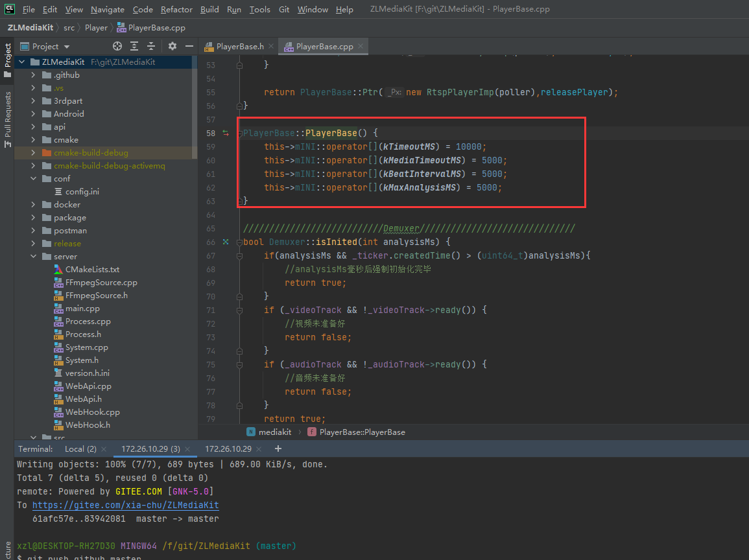The image size is (749, 560).
Task: Open config.ini in the project tree
Action: tap(82, 192)
